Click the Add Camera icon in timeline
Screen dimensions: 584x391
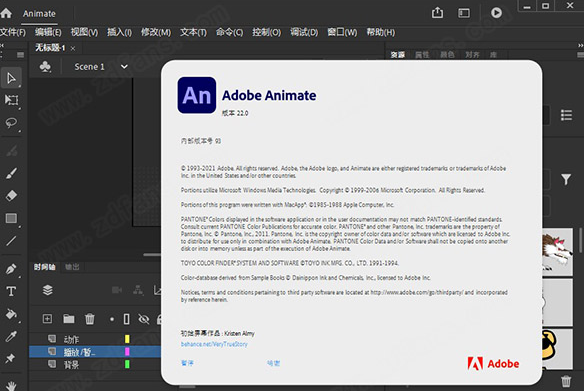click(117, 290)
